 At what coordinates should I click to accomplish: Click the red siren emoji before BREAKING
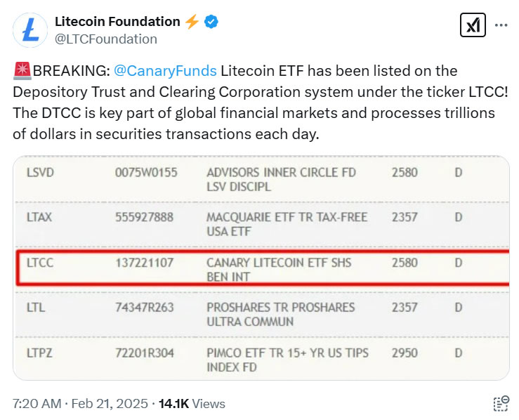[21, 71]
